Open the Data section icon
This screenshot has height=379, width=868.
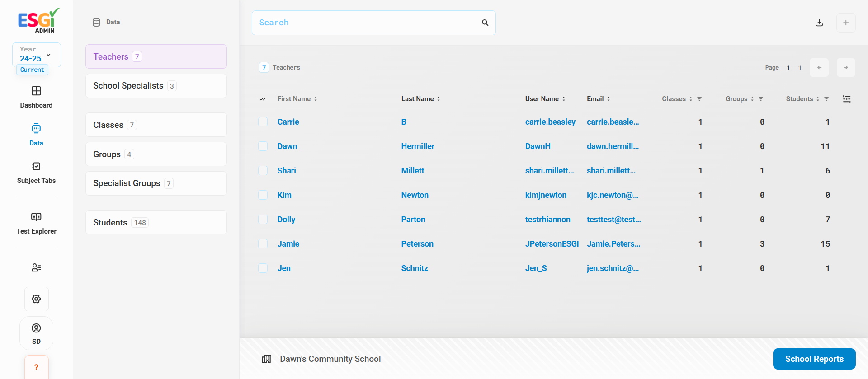coord(36,129)
